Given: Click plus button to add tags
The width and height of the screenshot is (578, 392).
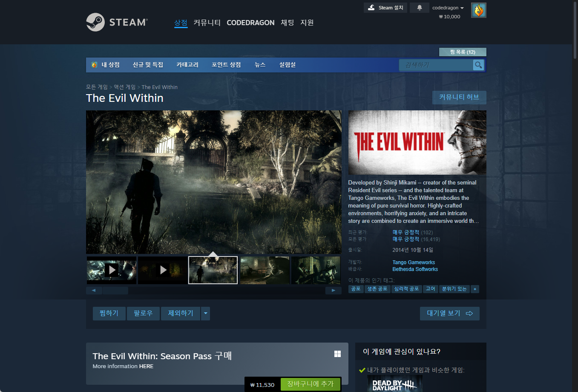Looking at the screenshot, I should (x=475, y=289).
